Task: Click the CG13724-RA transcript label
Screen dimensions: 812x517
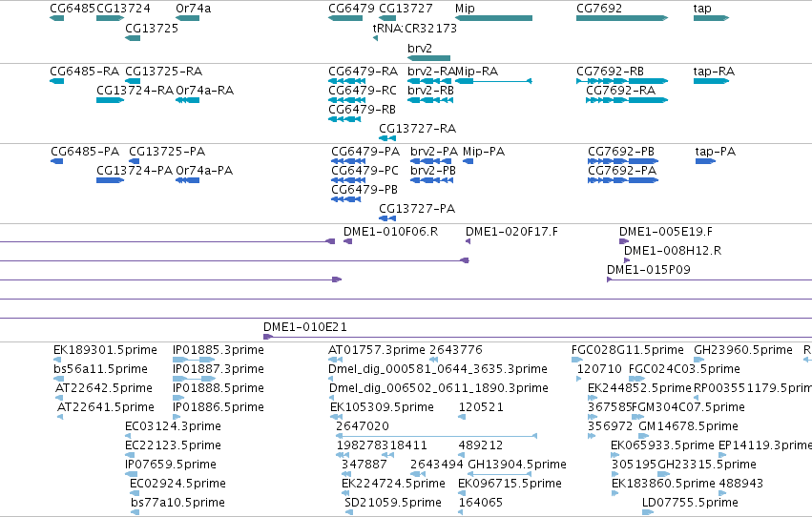Action: tap(135, 91)
